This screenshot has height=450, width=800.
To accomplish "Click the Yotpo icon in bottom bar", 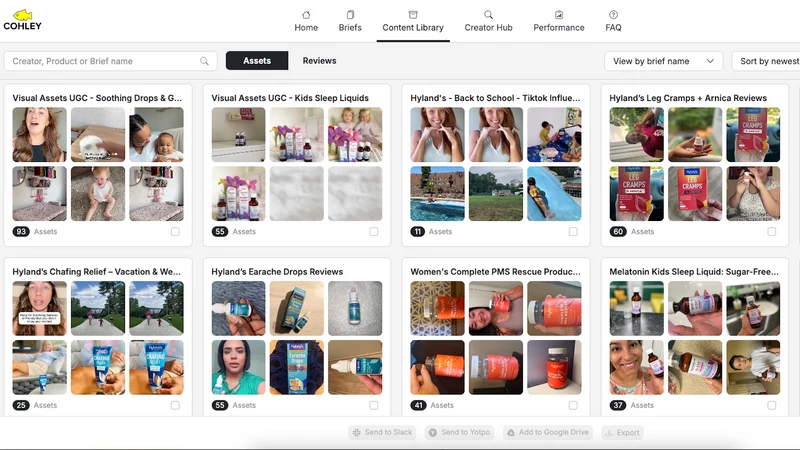I will [x=433, y=432].
